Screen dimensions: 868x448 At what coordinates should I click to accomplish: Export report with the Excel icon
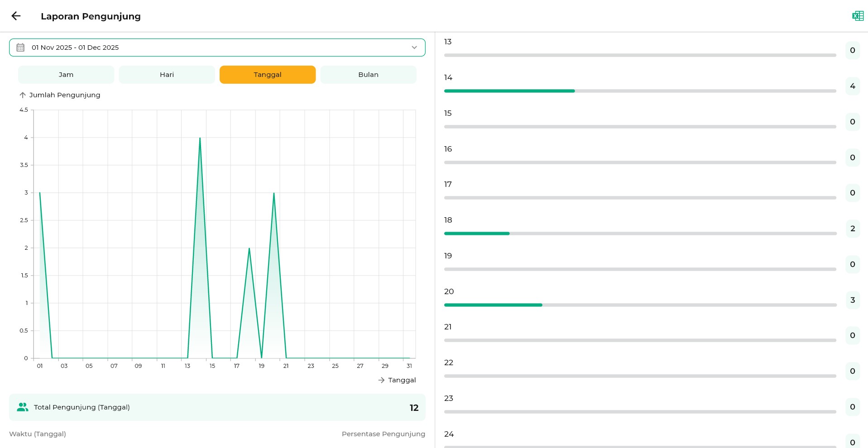click(x=858, y=16)
